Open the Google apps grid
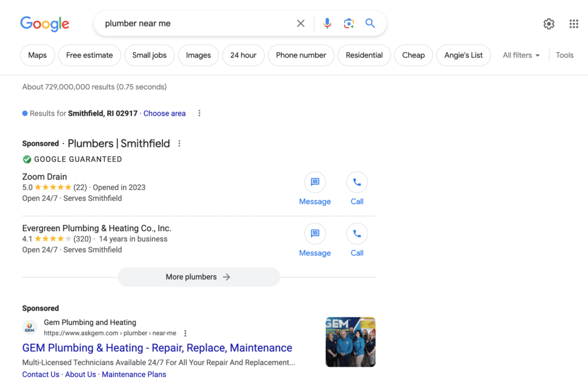This screenshot has width=588, height=380. 573,24
